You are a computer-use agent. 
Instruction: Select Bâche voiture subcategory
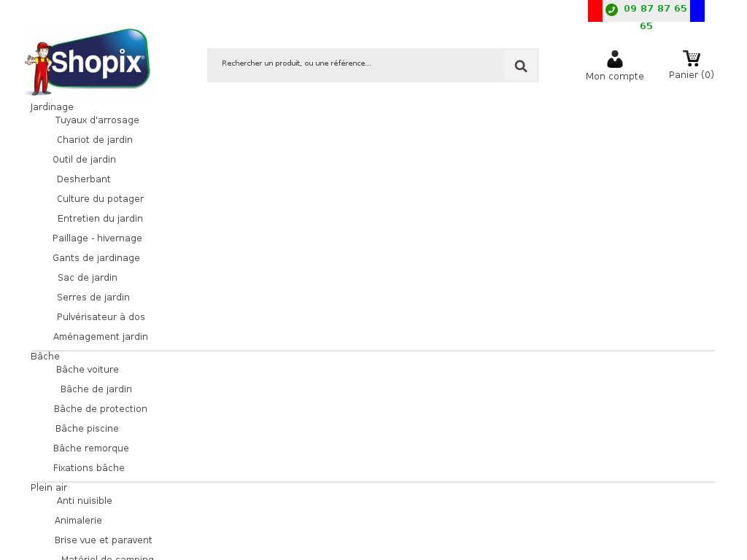point(88,370)
